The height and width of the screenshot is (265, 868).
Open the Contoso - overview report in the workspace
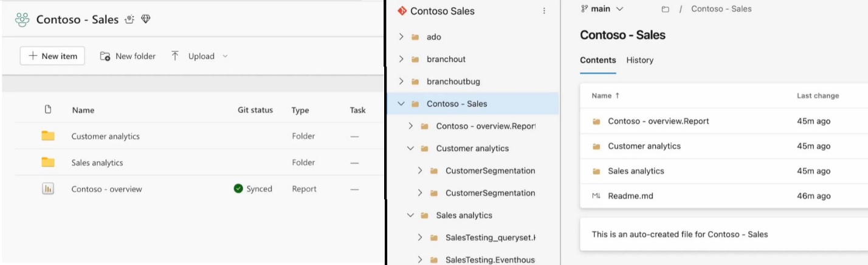point(106,189)
